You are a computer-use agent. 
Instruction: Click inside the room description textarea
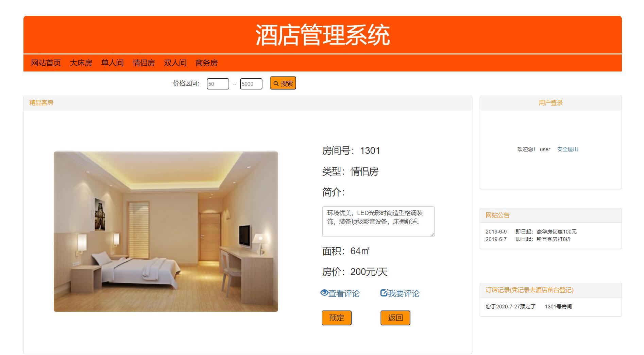(378, 221)
